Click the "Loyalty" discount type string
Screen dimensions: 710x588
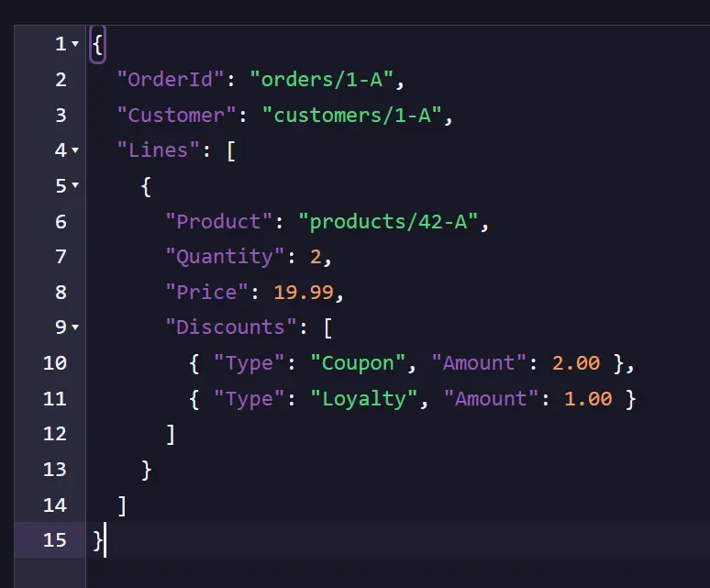point(364,399)
